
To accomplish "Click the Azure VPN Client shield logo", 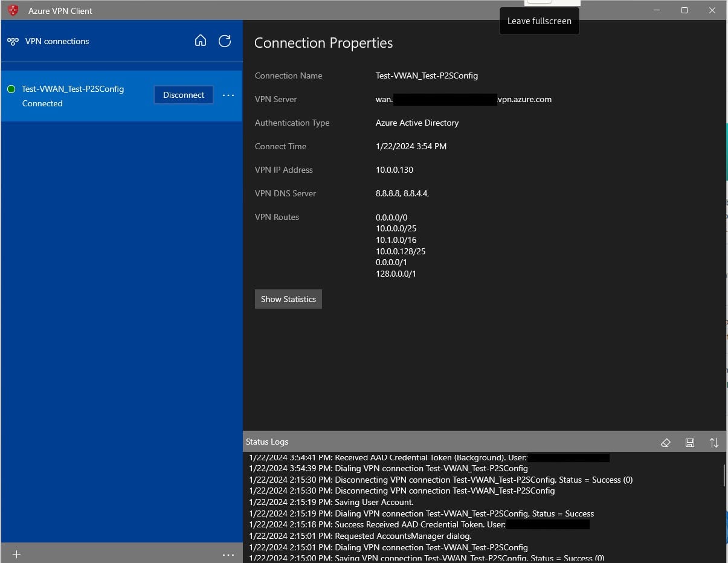I will [13, 10].
